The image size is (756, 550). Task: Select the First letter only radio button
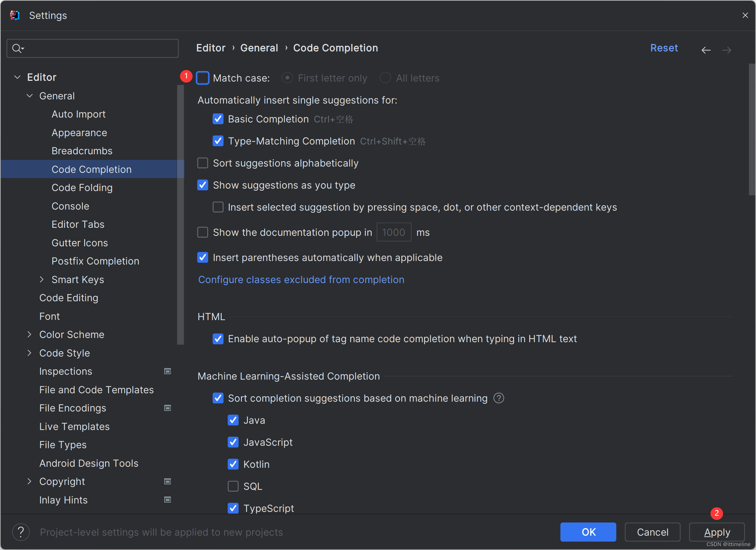(x=287, y=78)
